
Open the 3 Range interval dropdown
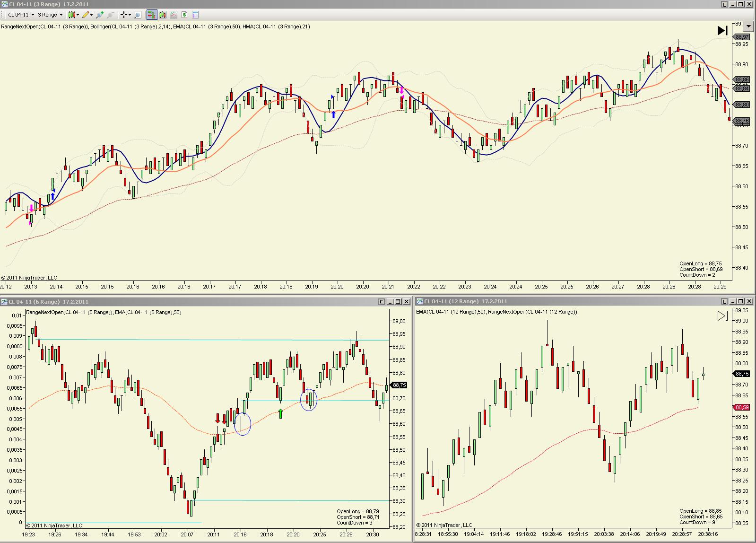click(x=50, y=15)
